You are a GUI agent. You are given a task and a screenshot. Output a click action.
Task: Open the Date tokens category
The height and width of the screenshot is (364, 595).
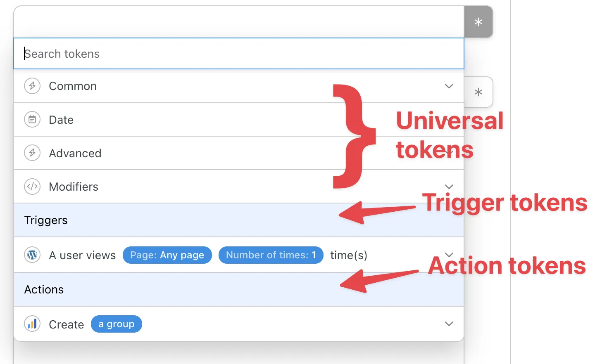pos(61,120)
